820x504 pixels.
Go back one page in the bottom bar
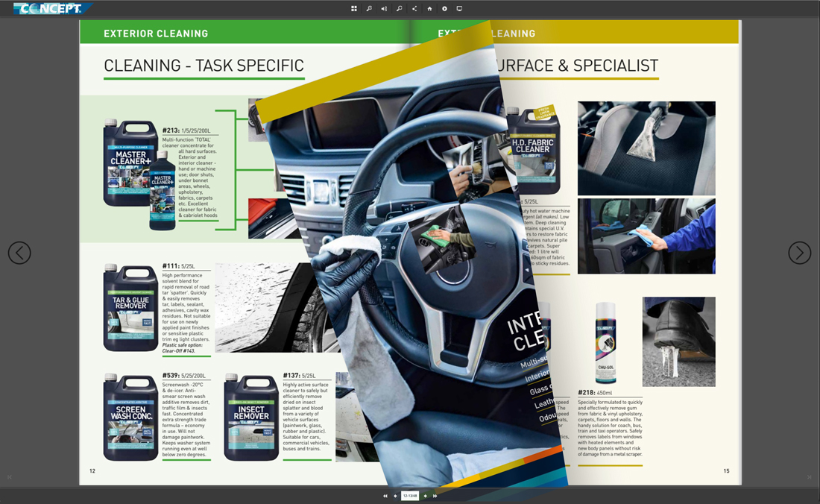pos(395,496)
